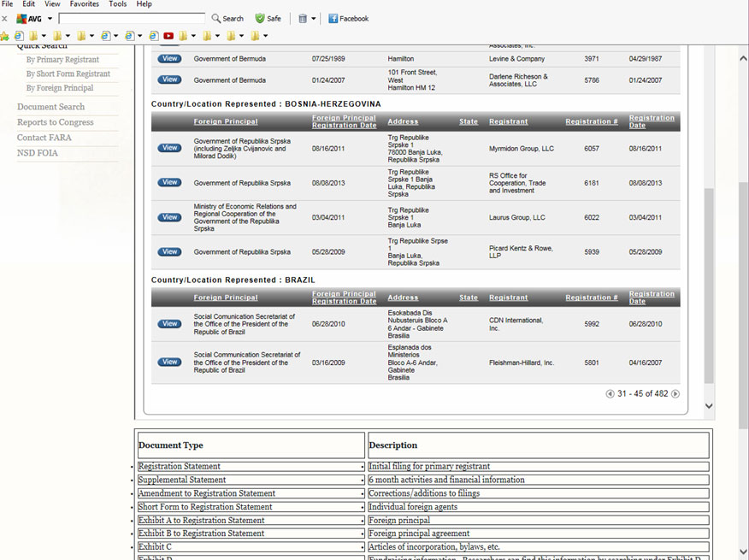
Task: Expand the AVG logo dropdown arrow
Action: (50, 18)
